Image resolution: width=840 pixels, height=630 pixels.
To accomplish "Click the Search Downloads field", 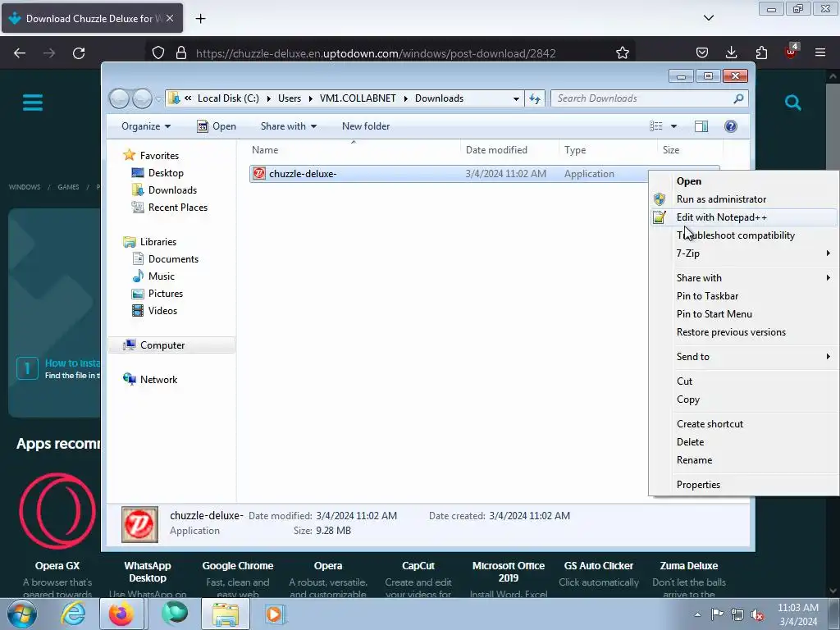I will point(650,98).
